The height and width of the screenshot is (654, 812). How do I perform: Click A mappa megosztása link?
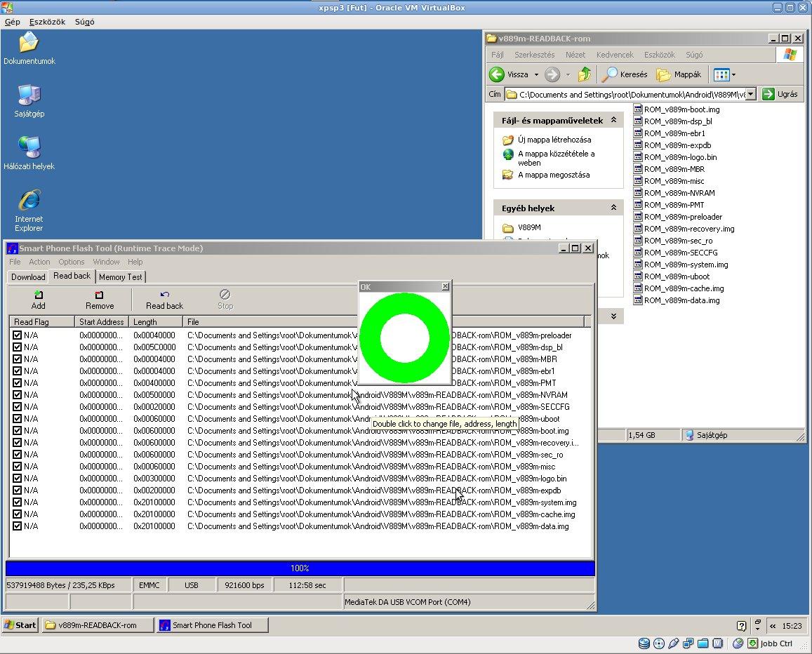pyautogui.click(x=554, y=175)
